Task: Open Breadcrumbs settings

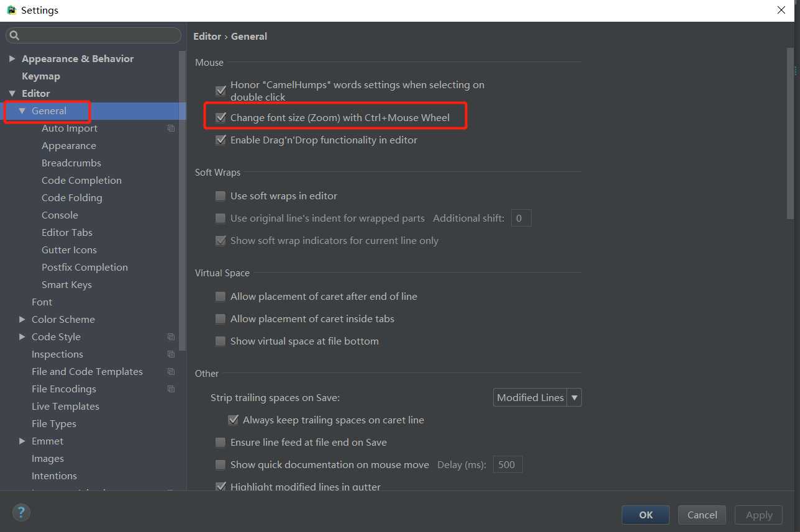Action: (x=71, y=163)
